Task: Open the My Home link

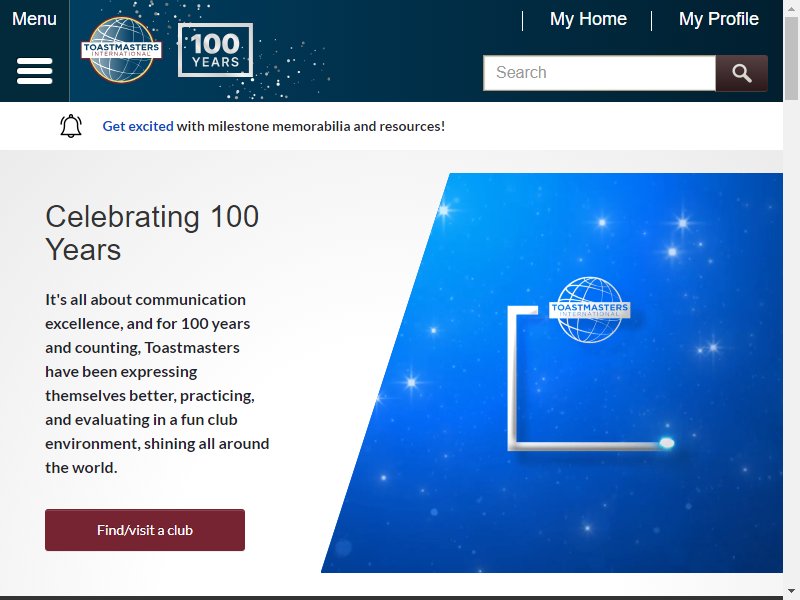Action: tap(588, 19)
